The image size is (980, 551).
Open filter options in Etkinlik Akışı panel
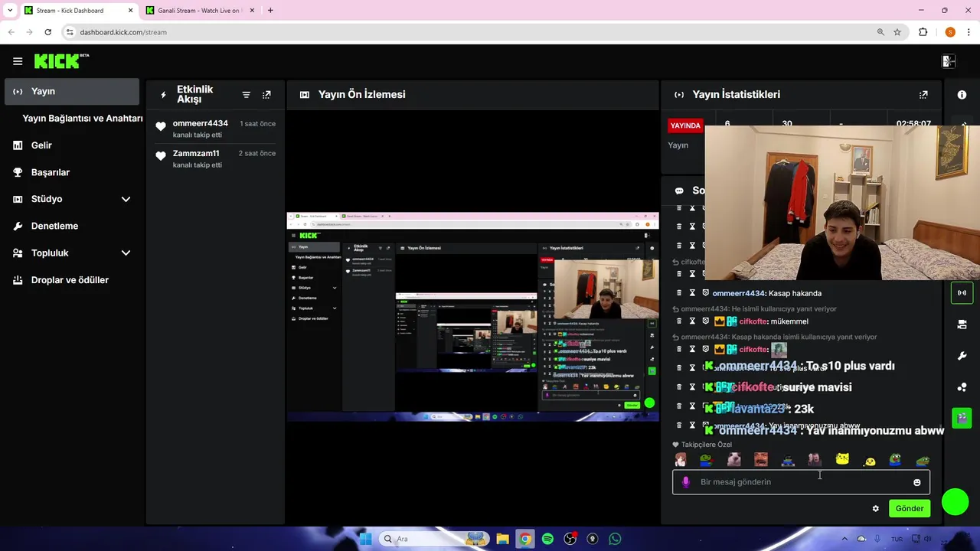click(246, 95)
